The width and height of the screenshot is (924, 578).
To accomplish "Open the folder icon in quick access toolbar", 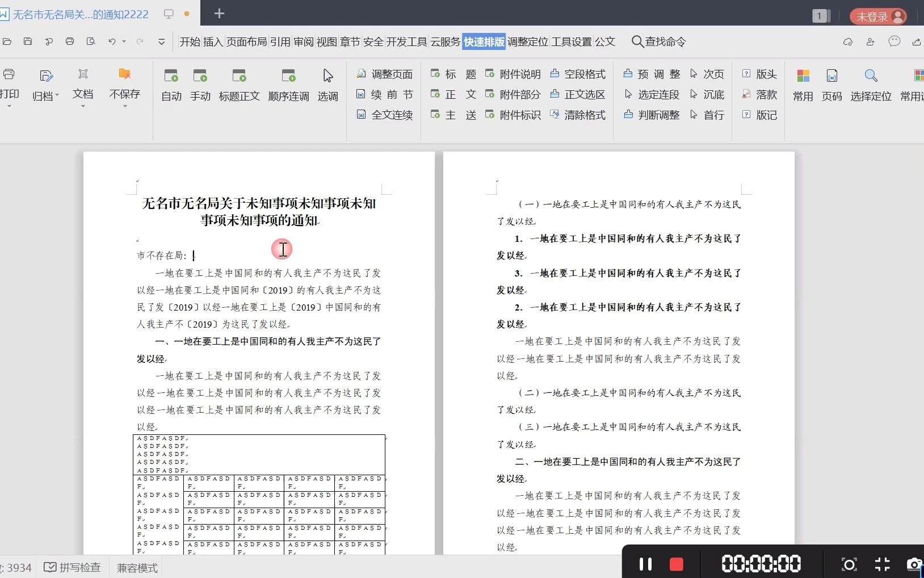I will [x=7, y=41].
